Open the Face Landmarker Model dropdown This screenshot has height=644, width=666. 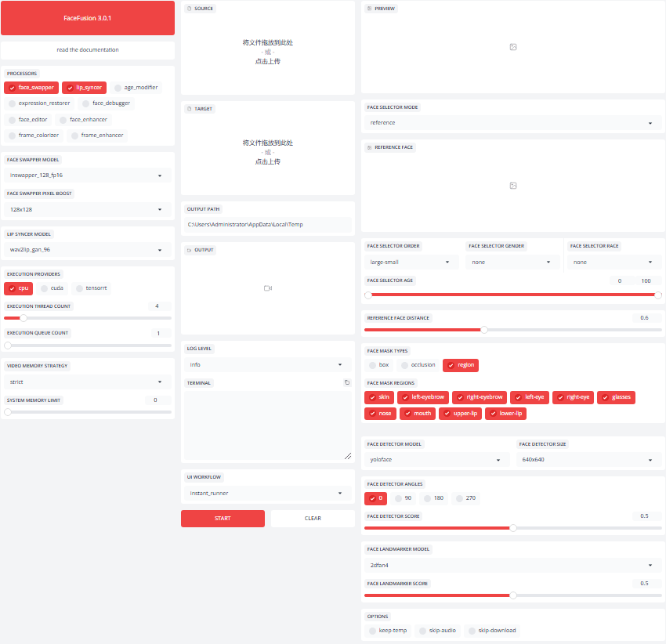(x=512, y=566)
